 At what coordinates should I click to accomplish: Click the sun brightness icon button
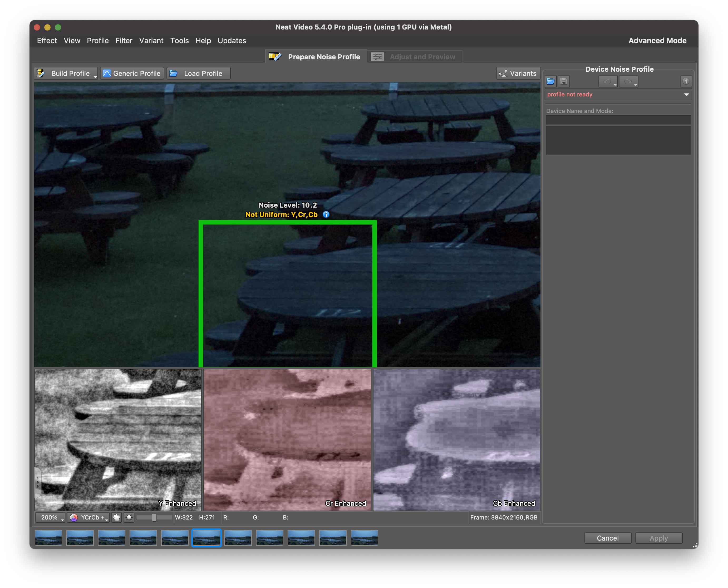[x=129, y=517]
